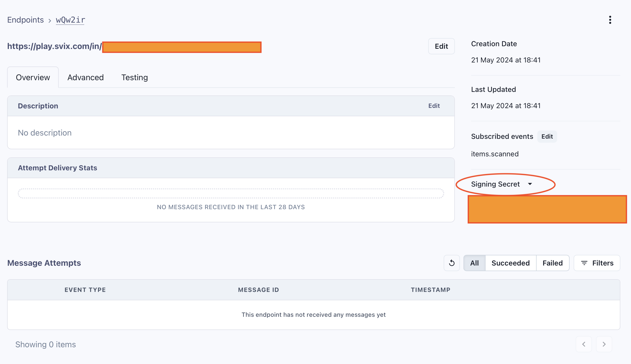Image resolution: width=631 pixels, height=364 pixels.
Task: Edit the Description section
Action: [434, 106]
